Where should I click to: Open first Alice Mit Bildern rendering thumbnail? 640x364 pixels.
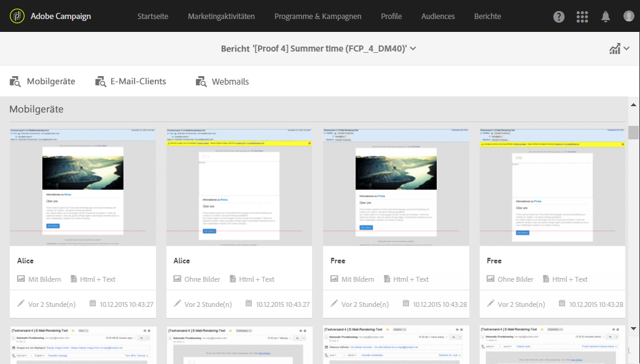pyautogui.click(x=83, y=187)
